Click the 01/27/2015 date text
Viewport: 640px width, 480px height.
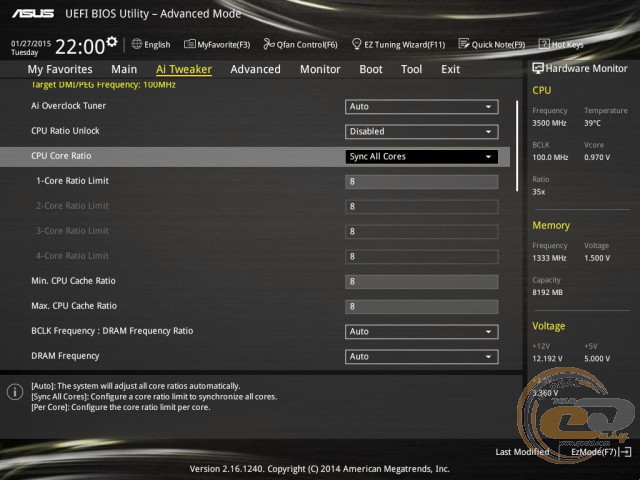click(x=31, y=43)
